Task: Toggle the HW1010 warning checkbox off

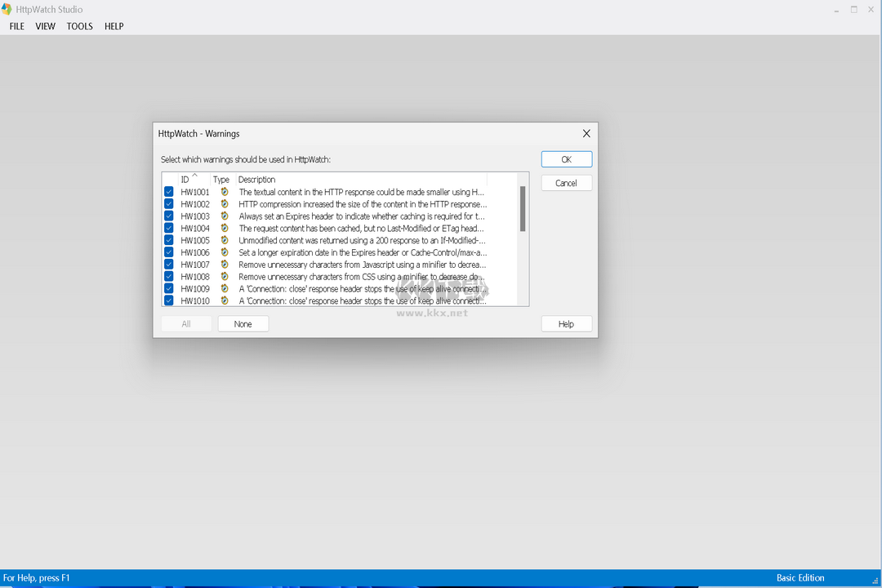Action: tap(168, 301)
